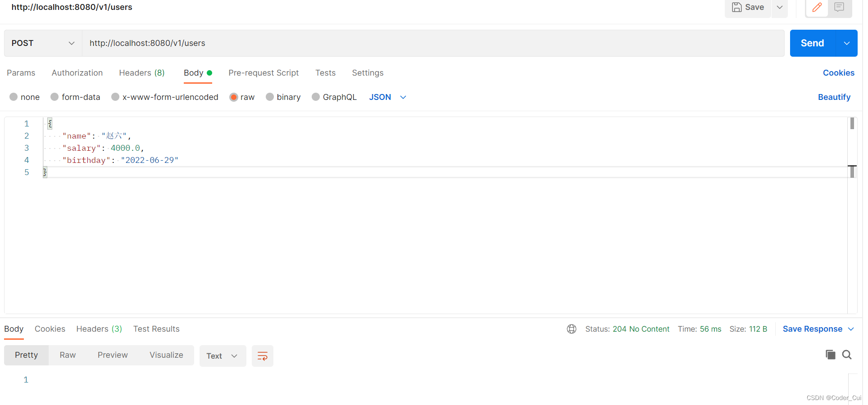The image size is (868, 405).
Task: Click the request URL input field
Action: (x=433, y=43)
